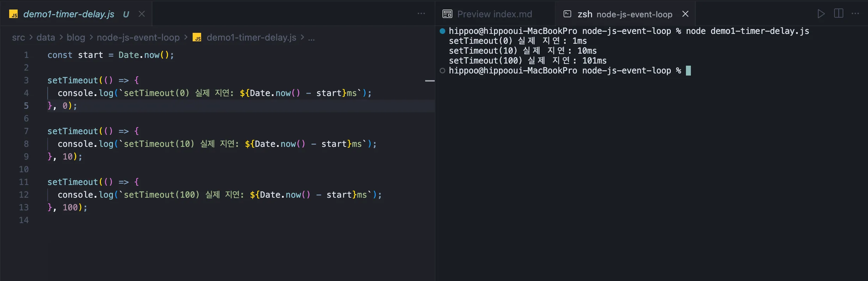Close the demo1-timer-delay.js editor tab

pyautogui.click(x=141, y=14)
